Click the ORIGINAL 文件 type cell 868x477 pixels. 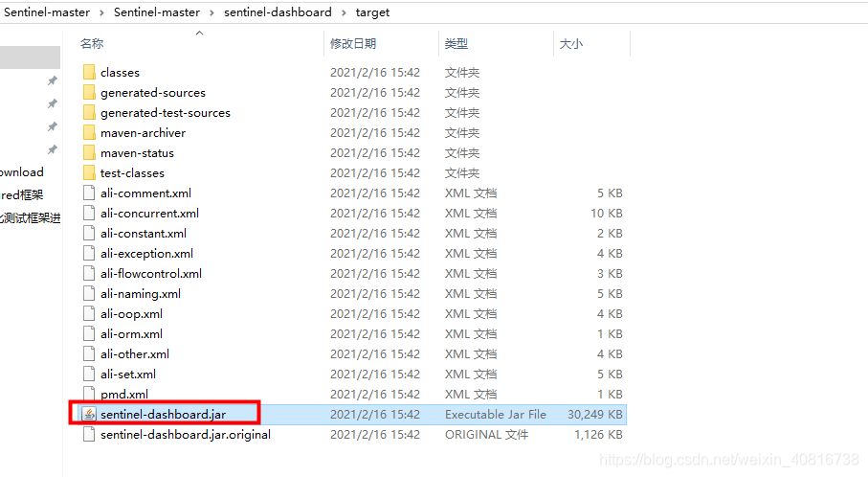[486, 434]
